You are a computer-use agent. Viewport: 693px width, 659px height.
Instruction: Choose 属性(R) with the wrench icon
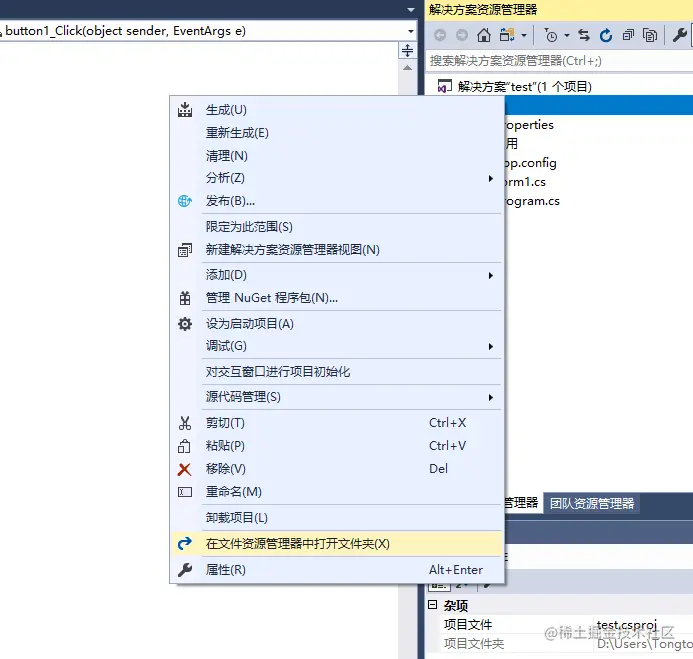[337, 570]
